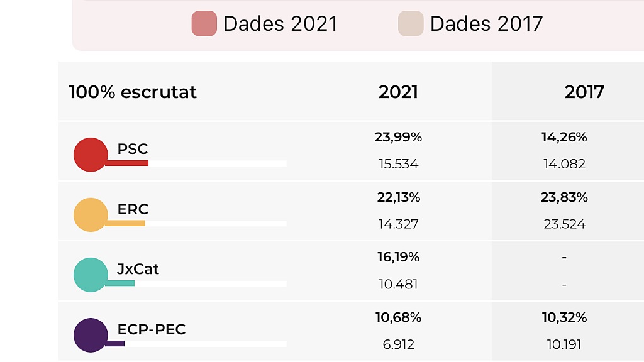The image size is (644, 362).
Task: Click the ERC party name
Action: 133,209
